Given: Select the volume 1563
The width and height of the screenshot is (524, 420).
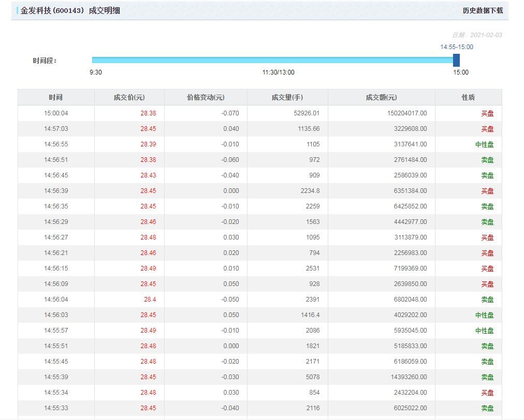Looking at the screenshot, I should [x=312, y=222].
